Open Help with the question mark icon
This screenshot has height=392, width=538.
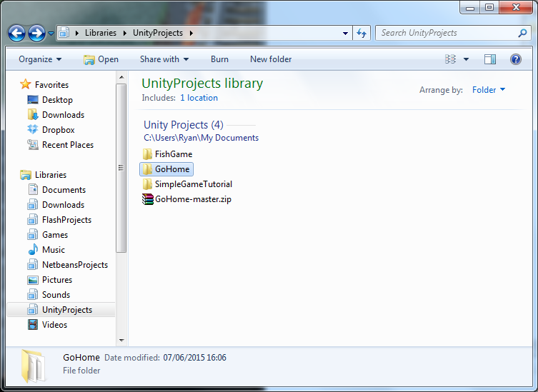coord(515,59)
